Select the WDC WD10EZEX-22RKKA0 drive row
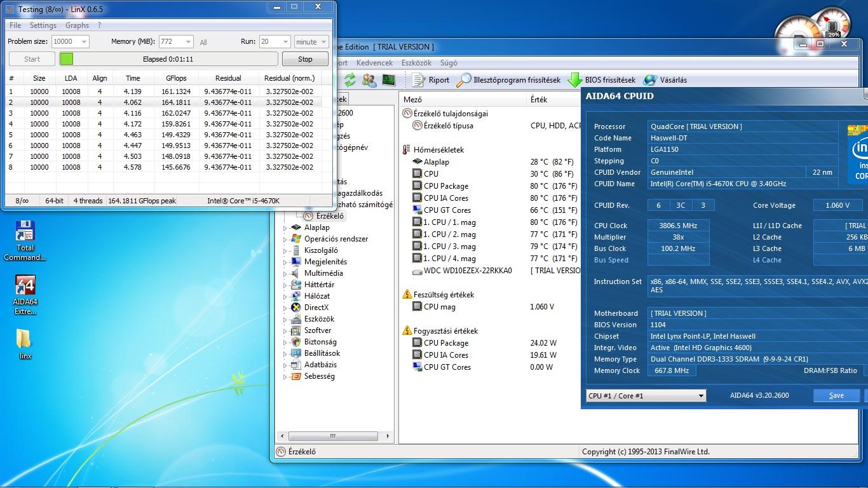The width and height of the screenshot is (868, 488). (491, 271)
